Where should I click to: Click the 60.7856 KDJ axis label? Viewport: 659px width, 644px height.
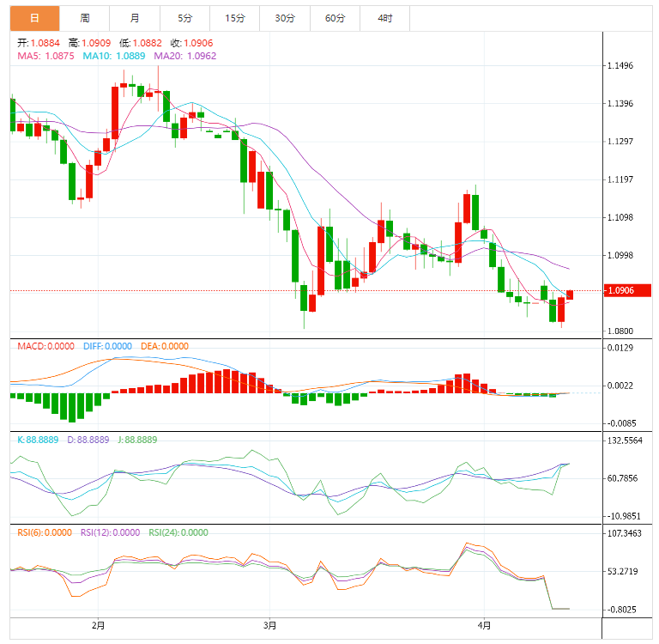(x=622, y=478)
